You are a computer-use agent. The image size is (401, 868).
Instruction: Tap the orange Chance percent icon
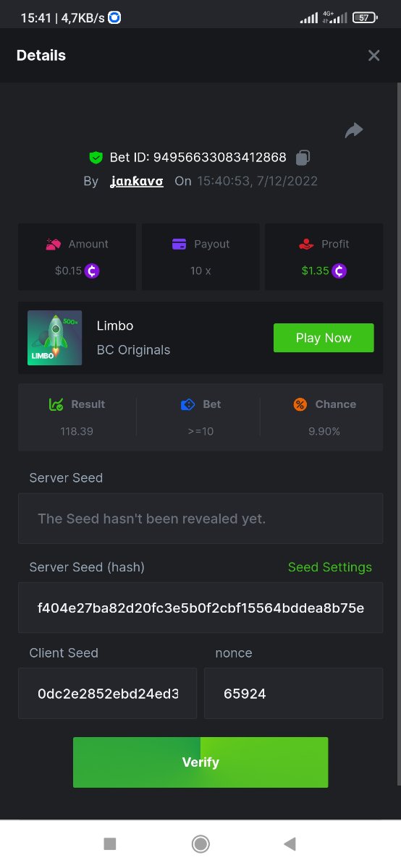pos(300,404)
